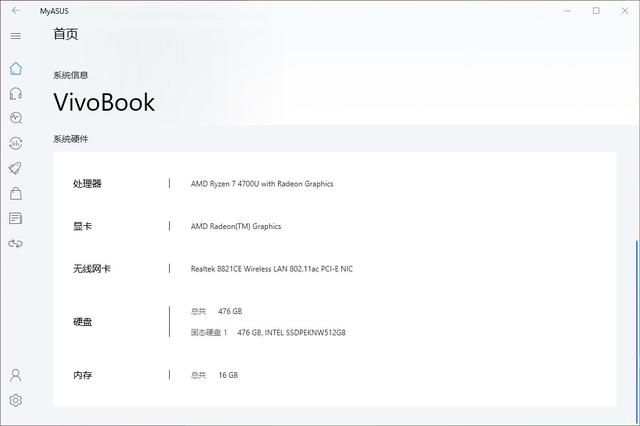The width and height of the screenshot is (640, 426).
Task: Maximize the MyASUS window
Action: coord(596,11)
